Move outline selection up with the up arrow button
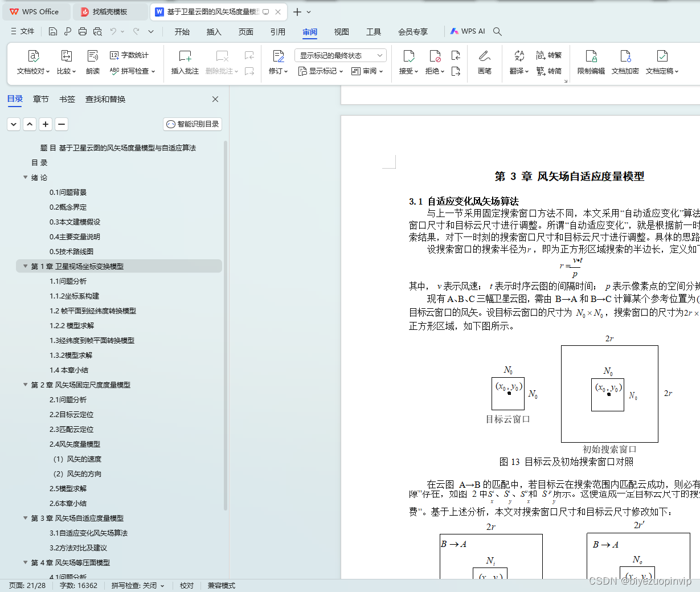 tap(30, 124)
